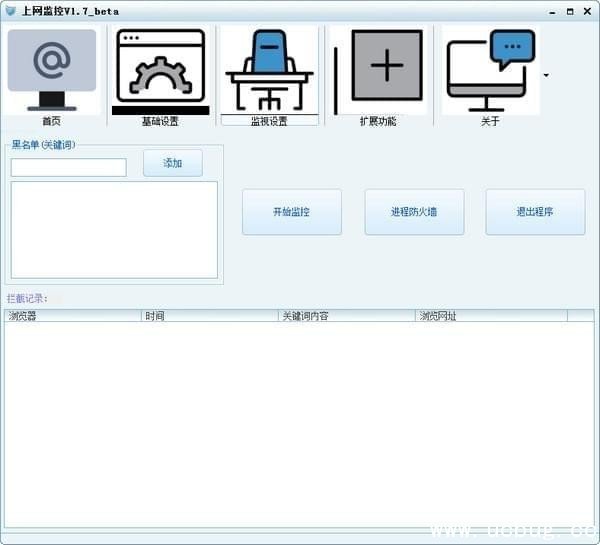Sort by 浏览网址 column header

491,316
